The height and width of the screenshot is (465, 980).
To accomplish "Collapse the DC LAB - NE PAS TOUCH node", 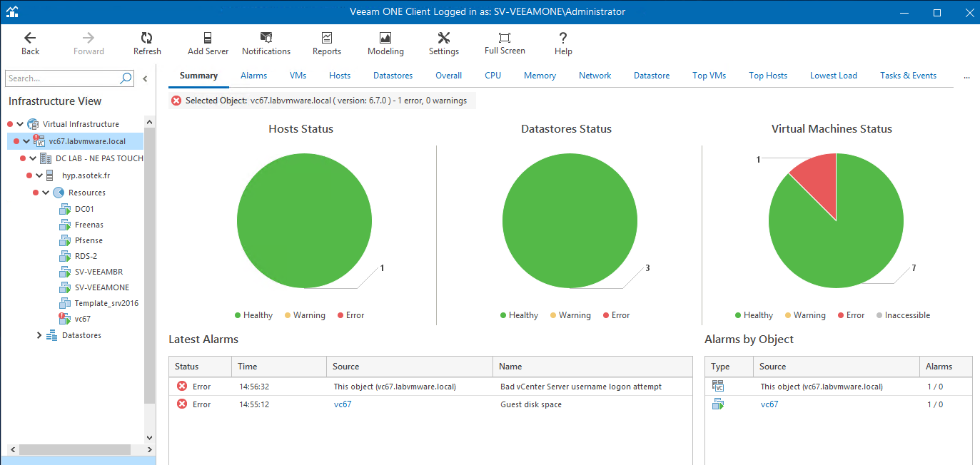I will point(33,158).
